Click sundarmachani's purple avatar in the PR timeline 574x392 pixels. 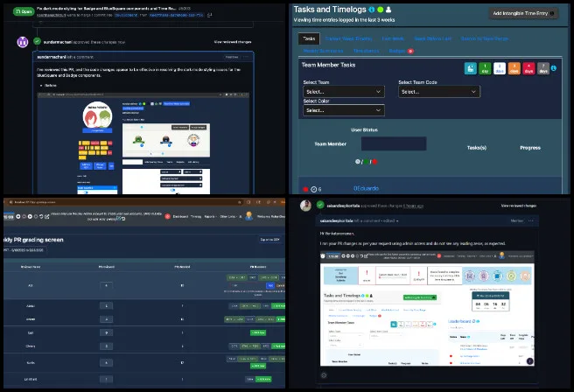click(23, 42)
